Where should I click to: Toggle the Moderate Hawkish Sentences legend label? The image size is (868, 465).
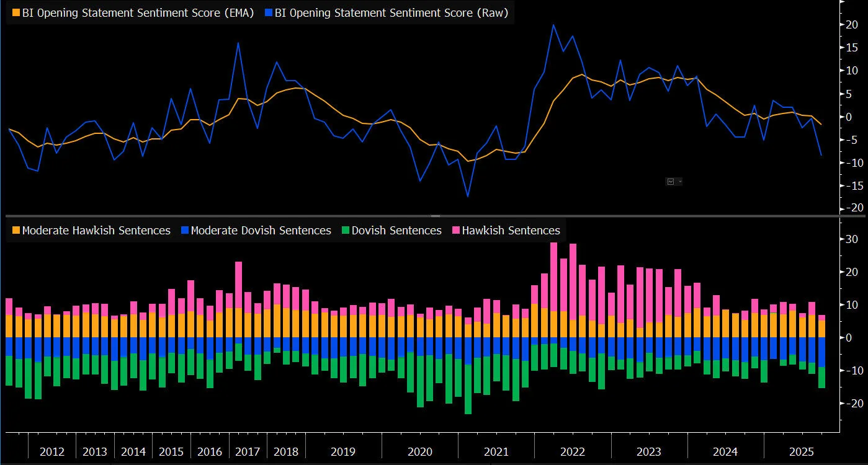pyautogui.click(x=96, y=231)
